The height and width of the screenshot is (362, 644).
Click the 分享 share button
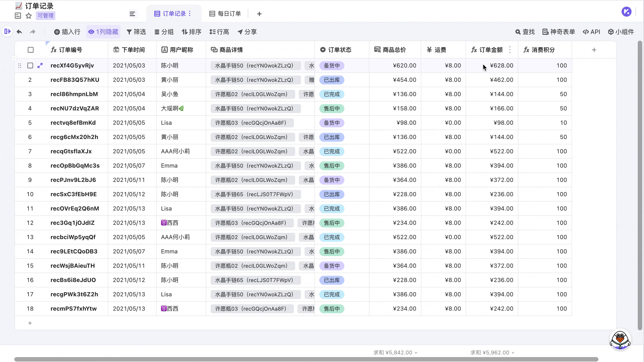(x=247, y=32)
